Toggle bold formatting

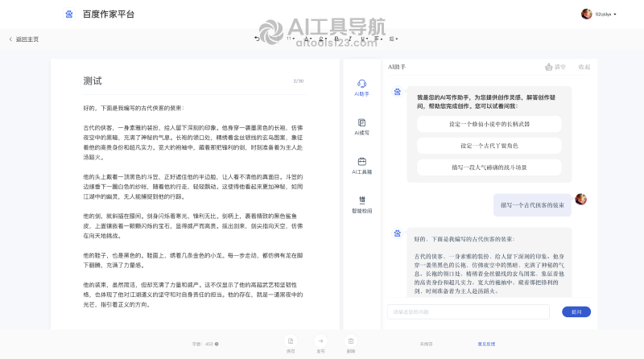(336, 39)
